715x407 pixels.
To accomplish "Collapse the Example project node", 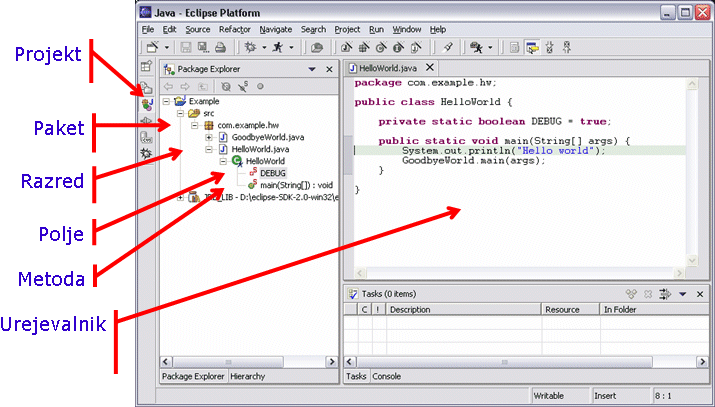I will pos(166,101).
